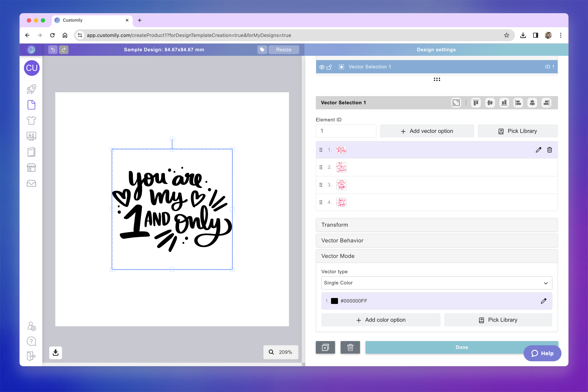
Task: Open the document page sidebar icon
Action: tap(31, 105)
